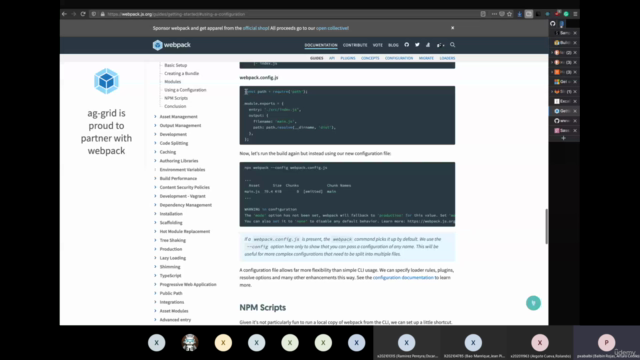This screenshot has width=640, height=360.
Task: Follow the 'official shop' link
Action: 256,28
